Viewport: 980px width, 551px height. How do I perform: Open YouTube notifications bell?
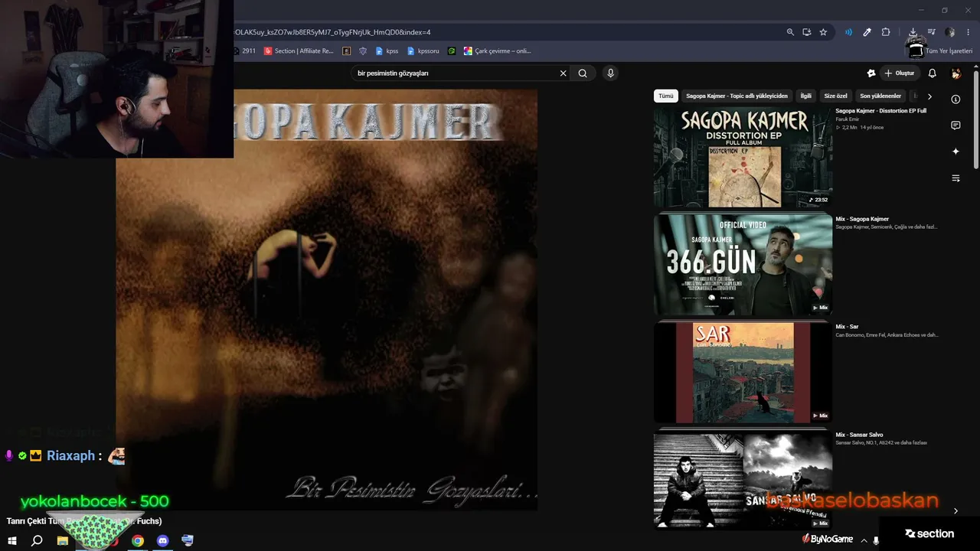pos(932,73)
